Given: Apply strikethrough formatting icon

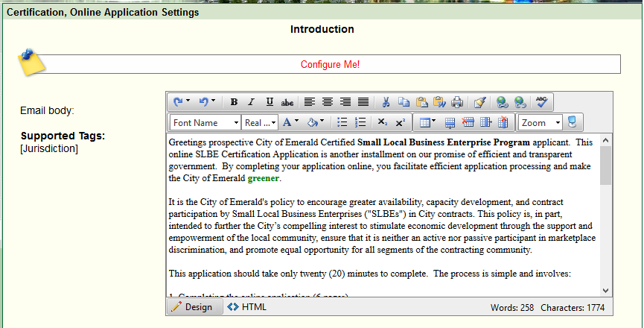Looking at the screenshot, I should tap(287, 102).
